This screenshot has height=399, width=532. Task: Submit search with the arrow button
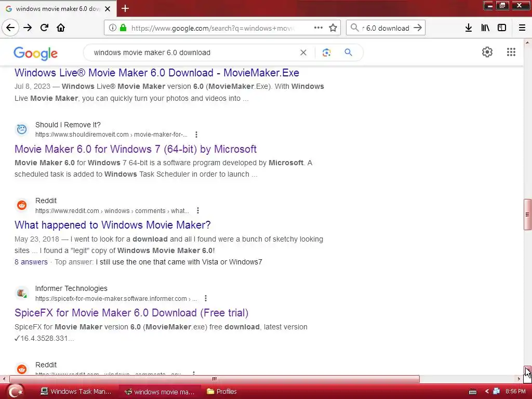pos(418,28)
